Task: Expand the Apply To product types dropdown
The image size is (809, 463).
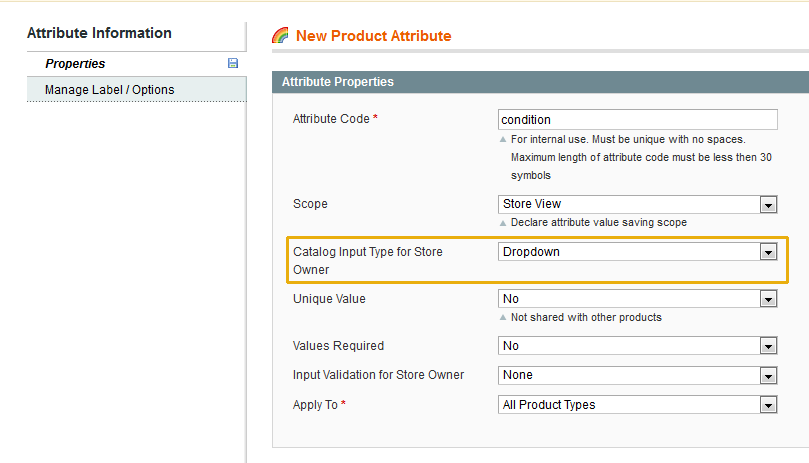Action: (637, 405)
